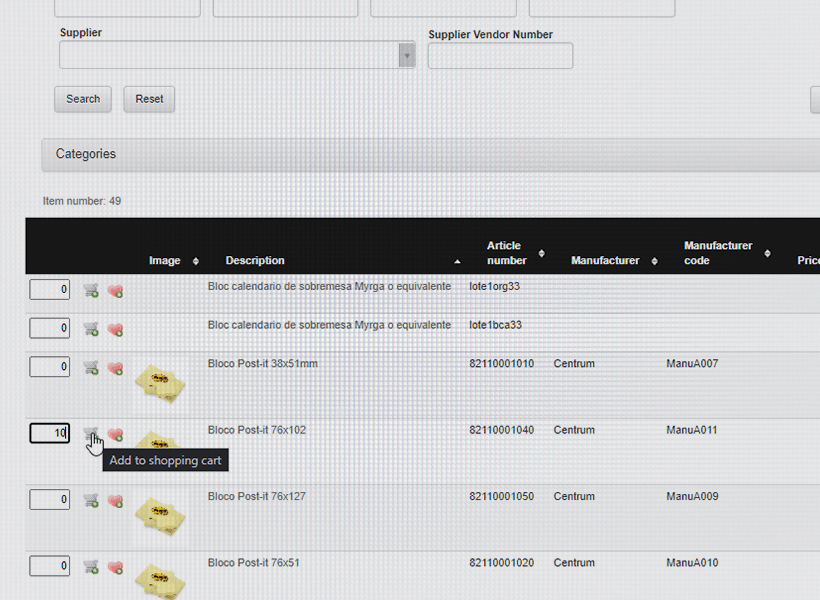The height and width of the screenshot is (600, 820).
Task: Add lote1bca33 item to favorites
Action: click(115, 329)
